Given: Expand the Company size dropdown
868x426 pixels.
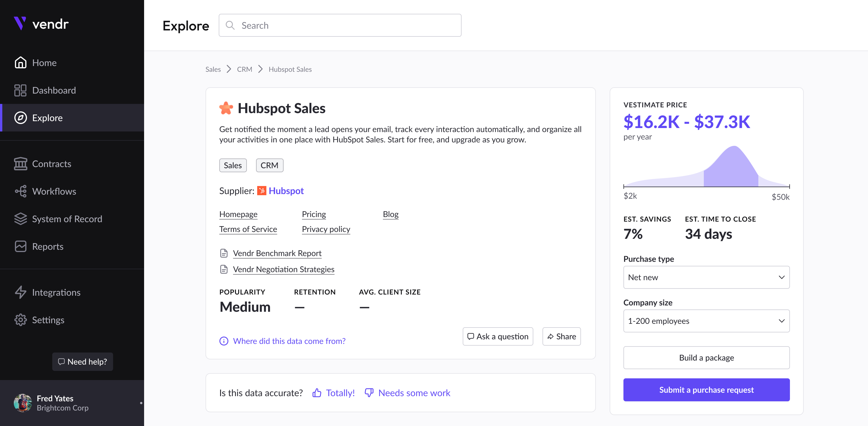Looking at the screenshot, I should click(706, 321).
